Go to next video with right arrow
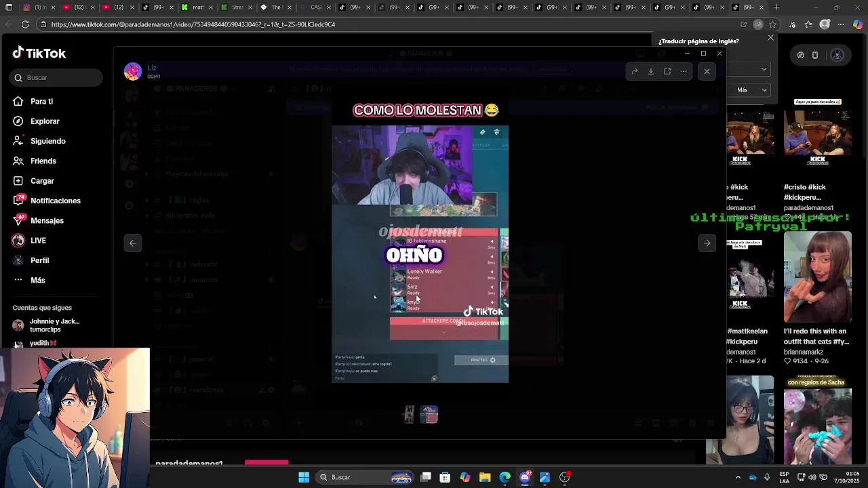 (x=707, y=243)
